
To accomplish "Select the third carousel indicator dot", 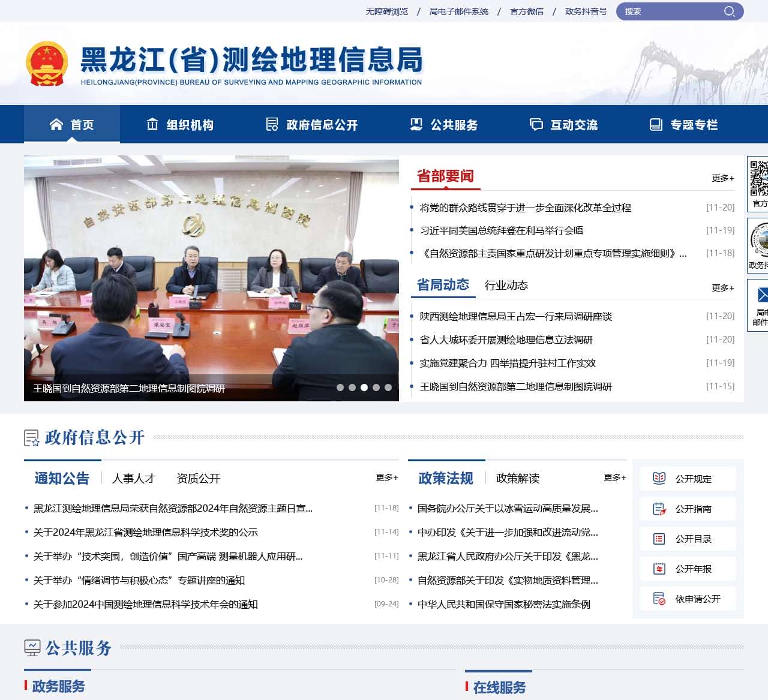I will 364,387.
